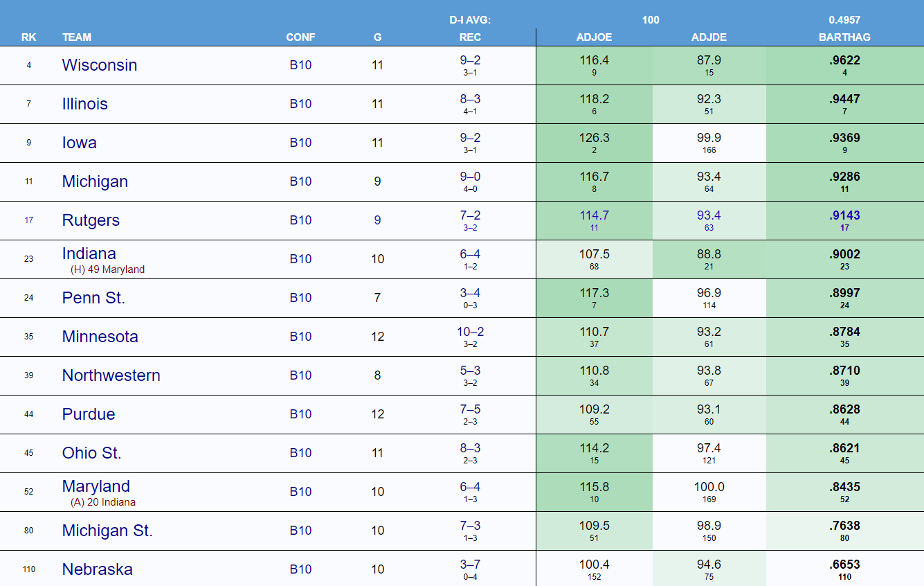Open the Michigan St. team link
This screenshot has height=586, width=924.
point(107,531)
